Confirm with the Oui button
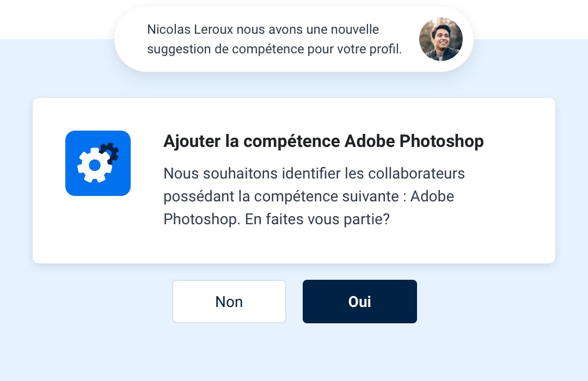This screenshot has height=381, width=588. pyautogui.click(x=360, y=302)
